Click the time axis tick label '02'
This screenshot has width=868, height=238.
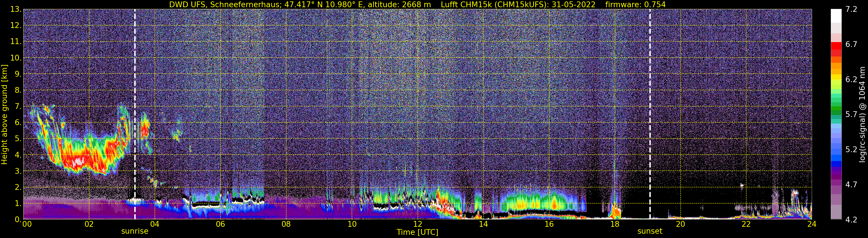coord(89,224)
